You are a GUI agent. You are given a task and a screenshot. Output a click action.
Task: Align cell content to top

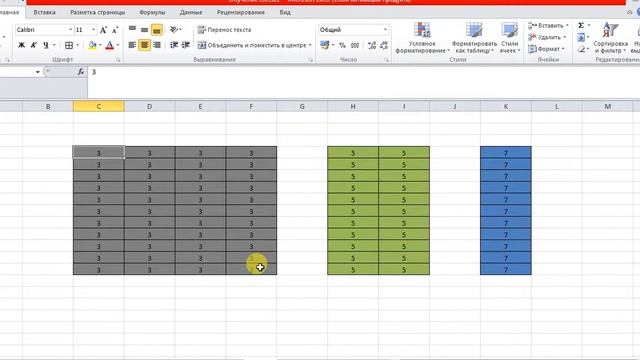132,29
